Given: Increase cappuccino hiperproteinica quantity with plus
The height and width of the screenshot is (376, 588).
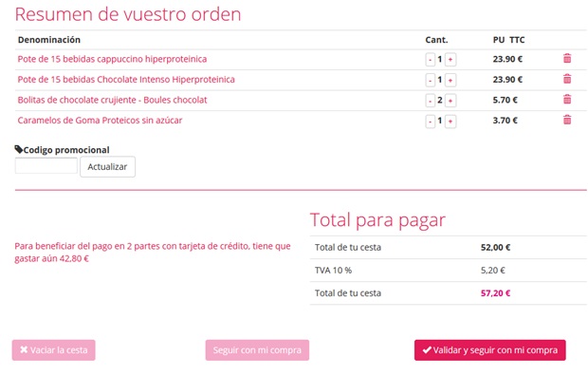Looking at the screenshot, I should (x=450, y=60).
